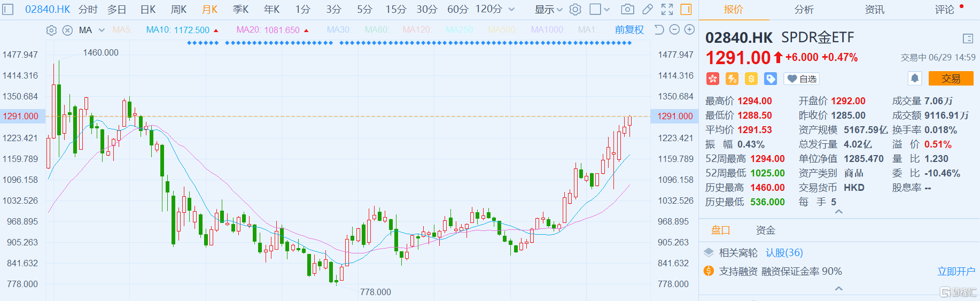Select the chart layout square icon
980x301 pixels.
coord(595,10)
